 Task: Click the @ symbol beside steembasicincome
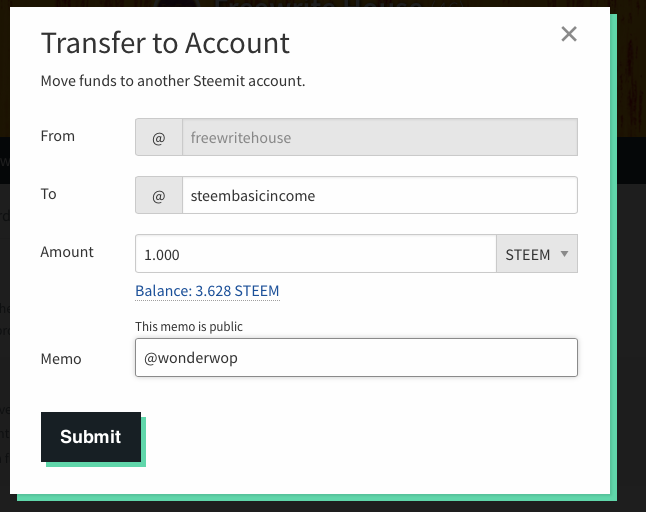pyautogui.click(x=159, y=195)
